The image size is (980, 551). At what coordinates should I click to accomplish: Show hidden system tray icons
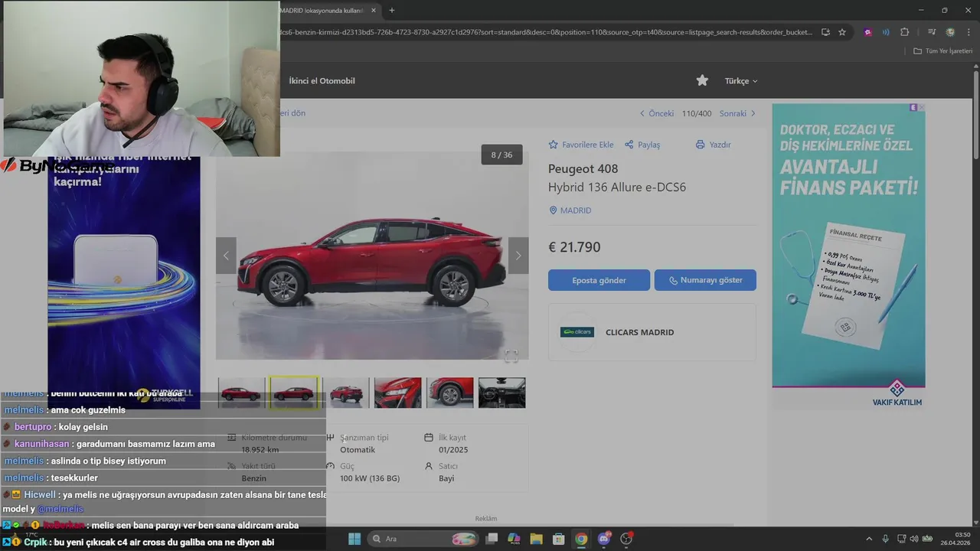pyautogui.click(x=868, y=539)
